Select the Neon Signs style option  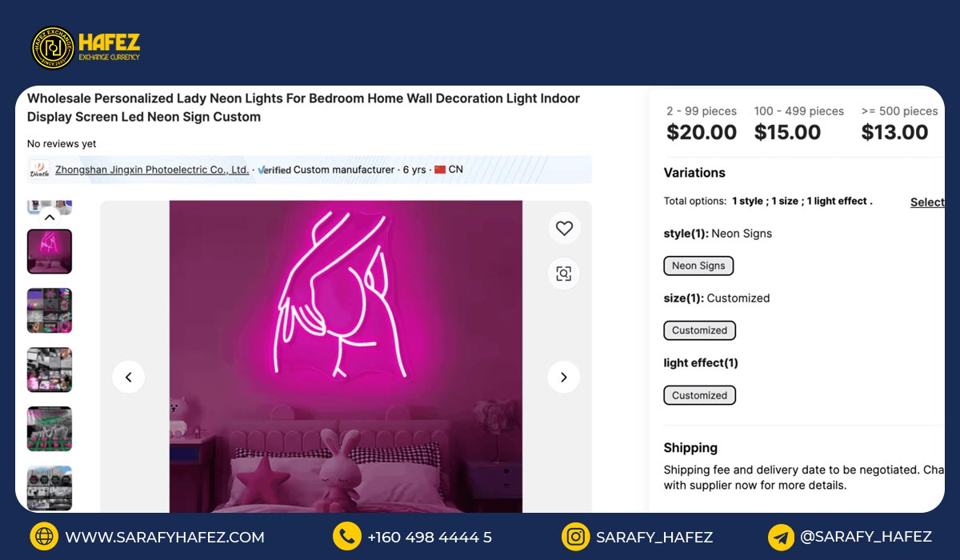click(698, 266)
